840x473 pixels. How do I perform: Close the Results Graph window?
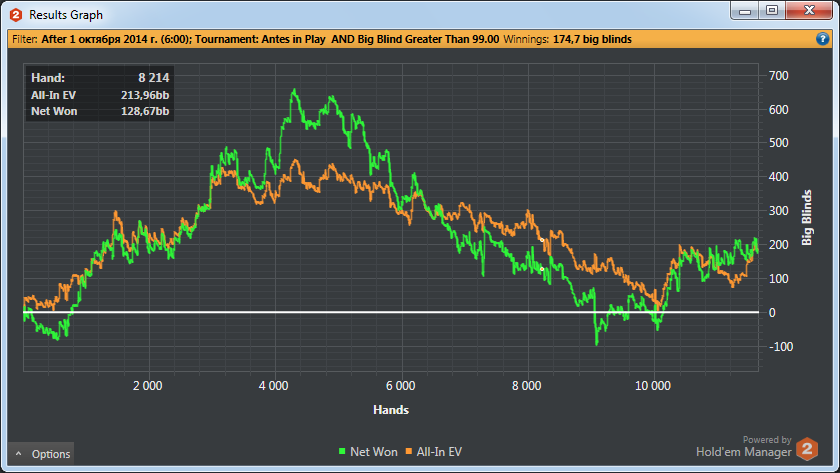[807, 11]
